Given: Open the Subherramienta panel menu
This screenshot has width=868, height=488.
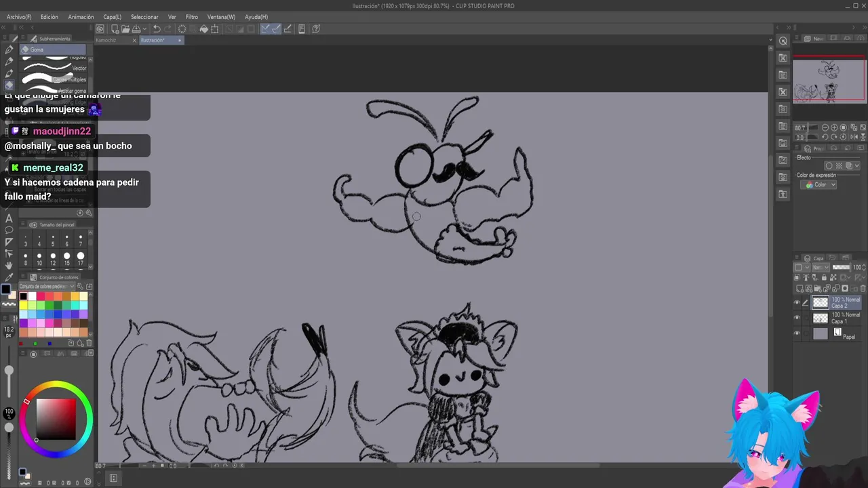Looking at the screenshot, I should [x=24, y=39].
